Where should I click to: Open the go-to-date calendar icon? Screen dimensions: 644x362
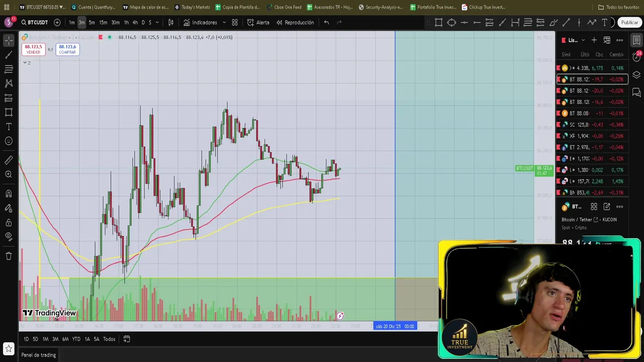click(x=127, y=339)
